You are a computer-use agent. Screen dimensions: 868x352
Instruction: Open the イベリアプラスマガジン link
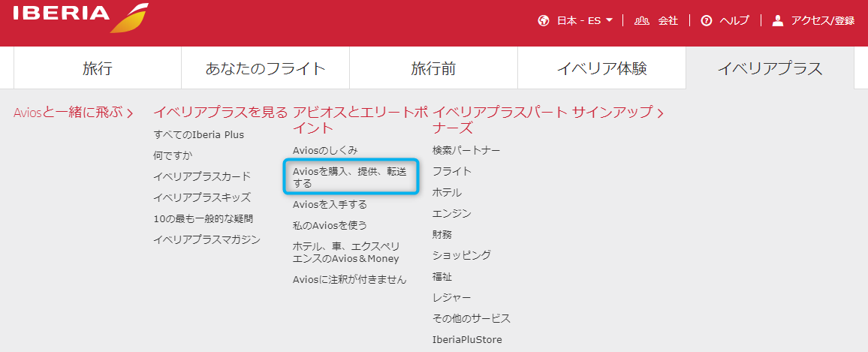pos(206,239)
